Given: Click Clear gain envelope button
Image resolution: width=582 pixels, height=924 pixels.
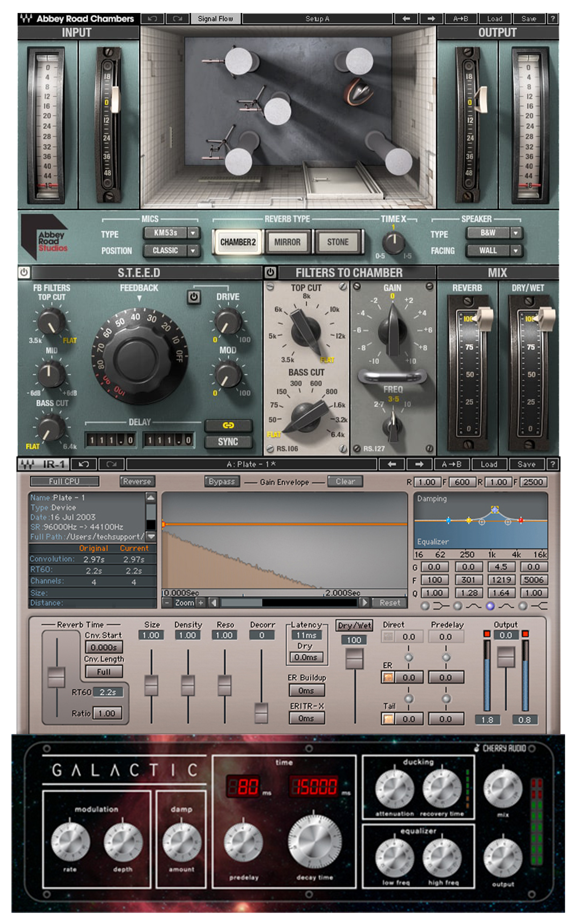Looking at the screenshot, I should click(345, 481).
